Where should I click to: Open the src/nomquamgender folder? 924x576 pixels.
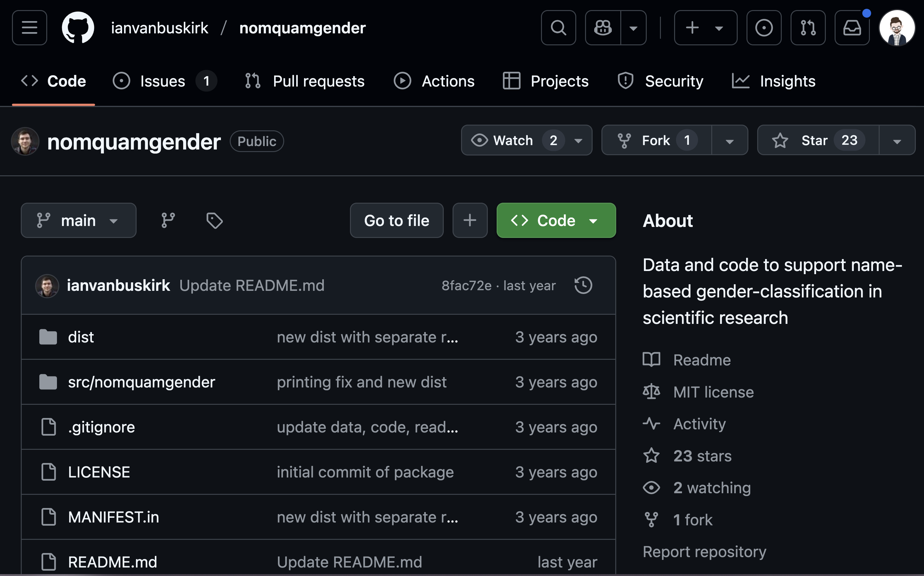[141, 382]
